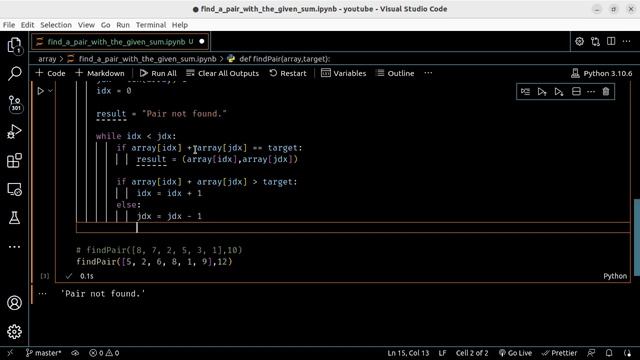Open notebook settings gear in editor title
Viewport: 640px width, 360px height.
[x=579, y=41]
